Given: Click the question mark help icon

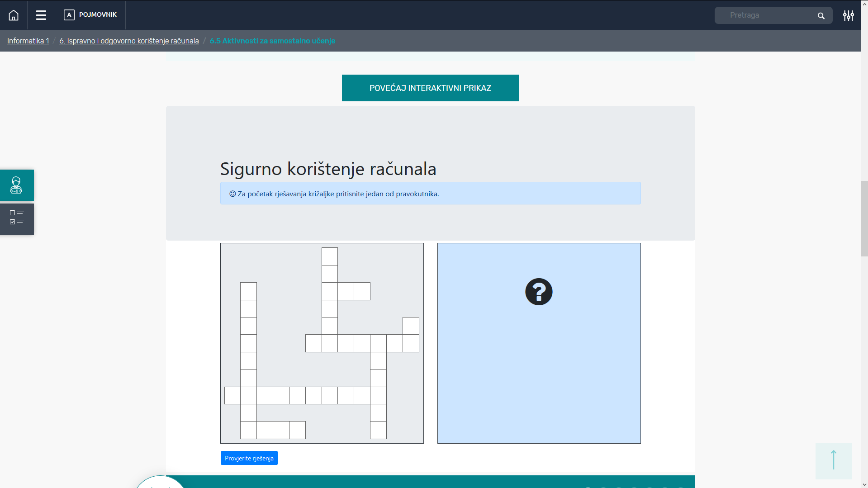Looking at the screenshot, I should [x=539, y=292].
